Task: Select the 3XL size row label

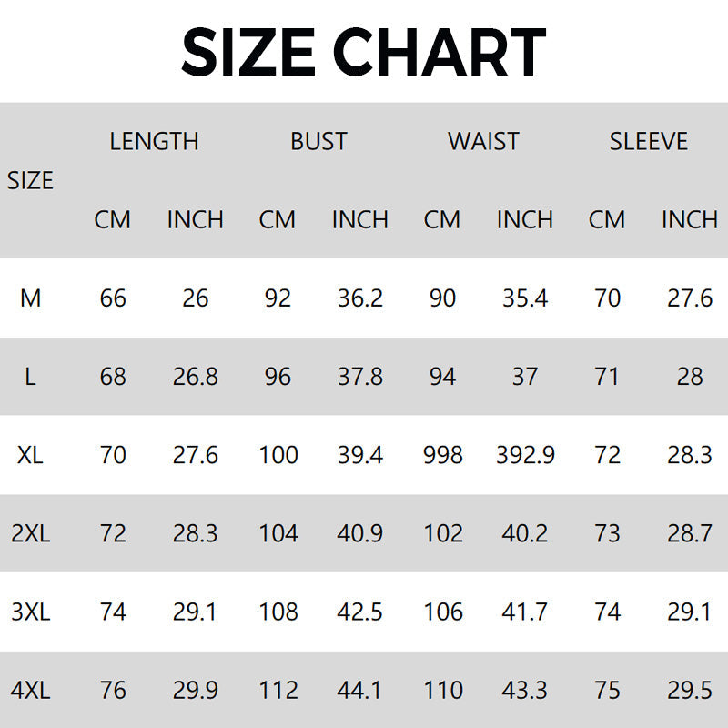Action: click(x=30, y=612)
